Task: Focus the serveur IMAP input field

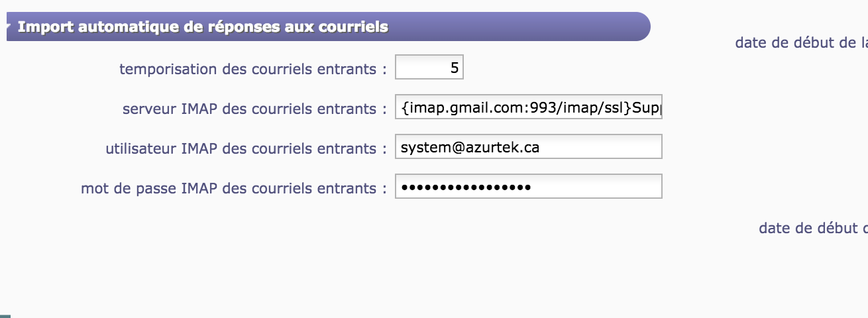Action: 528,108
